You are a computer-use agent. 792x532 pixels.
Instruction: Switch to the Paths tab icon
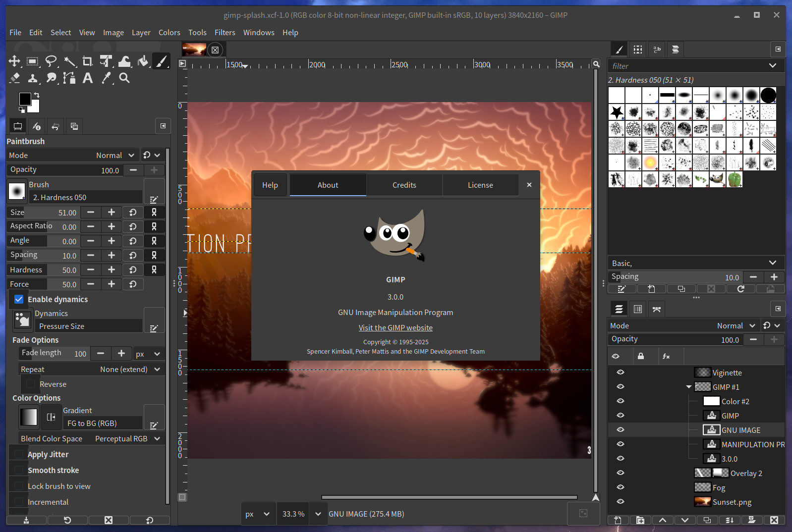click(657, 309)
